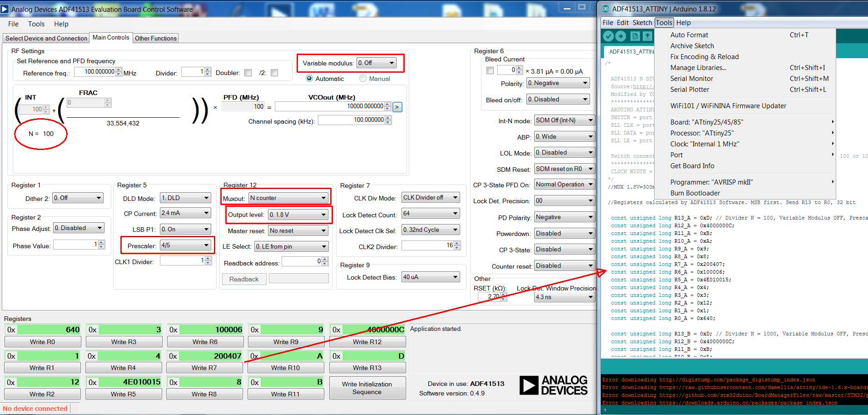Tick the Bleed Current checkbox
Screen dimensions: 868x415
coord(490,70)
